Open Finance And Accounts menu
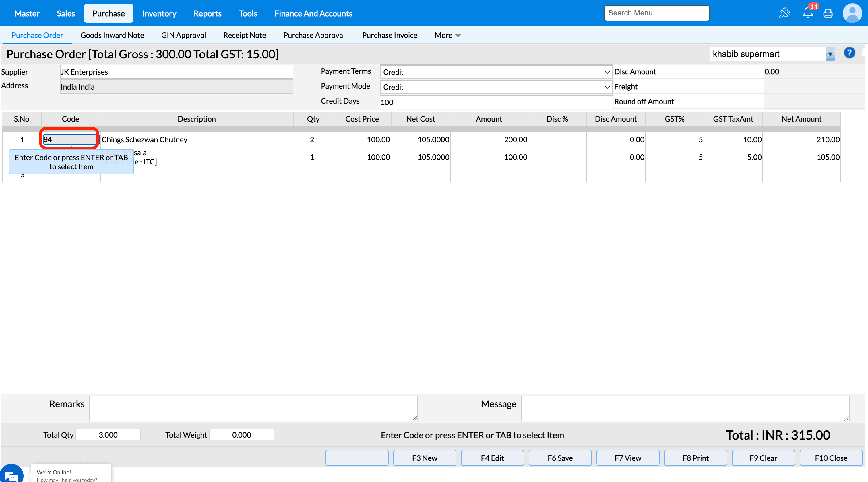Image resolution: width=868 pixels, height=482 pixels. (x=313, y=13)
